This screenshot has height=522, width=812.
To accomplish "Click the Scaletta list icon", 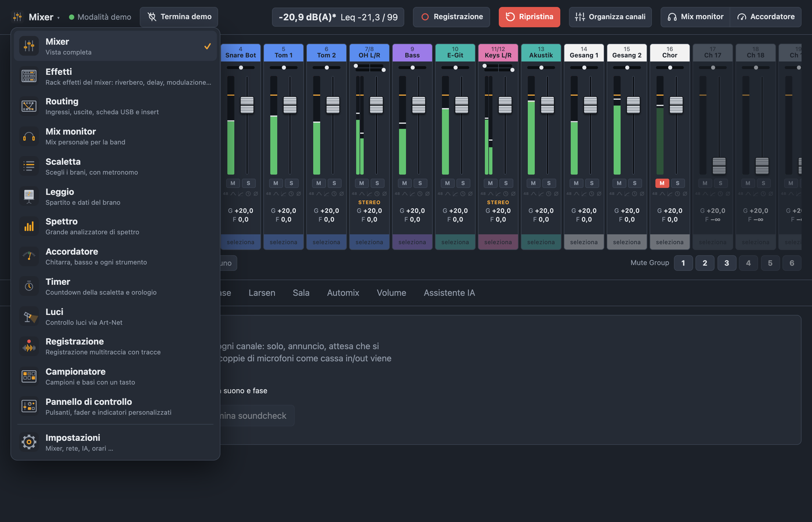I will (x=29, y=166).
